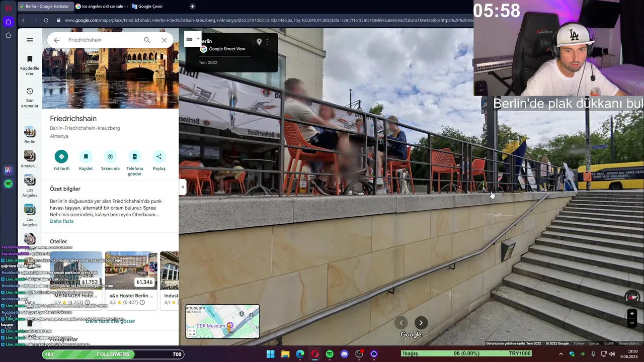Screen dimensions: 644x362
Task: Open the Gizlilik privacy link
Action: click(609, 343)
